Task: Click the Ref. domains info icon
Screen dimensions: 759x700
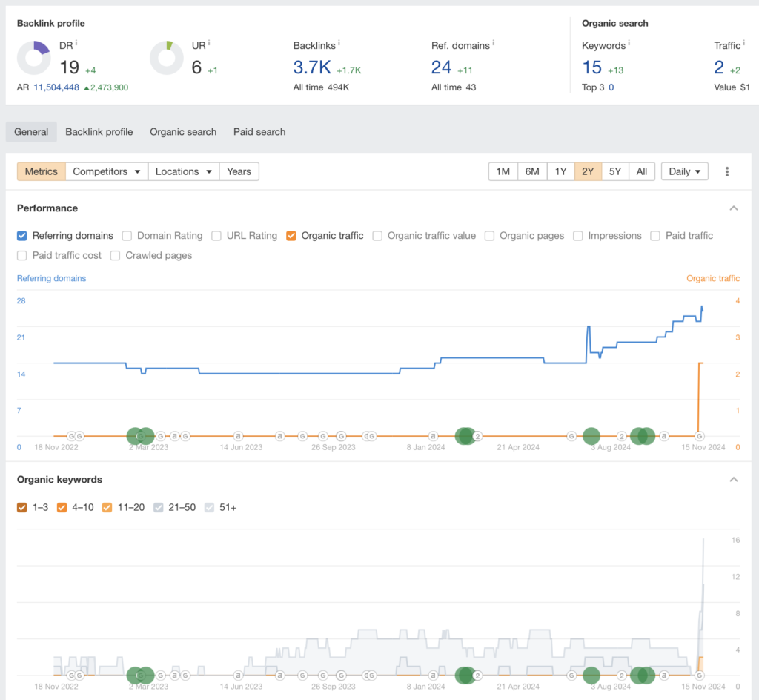Action: click(x=494, y=44)
